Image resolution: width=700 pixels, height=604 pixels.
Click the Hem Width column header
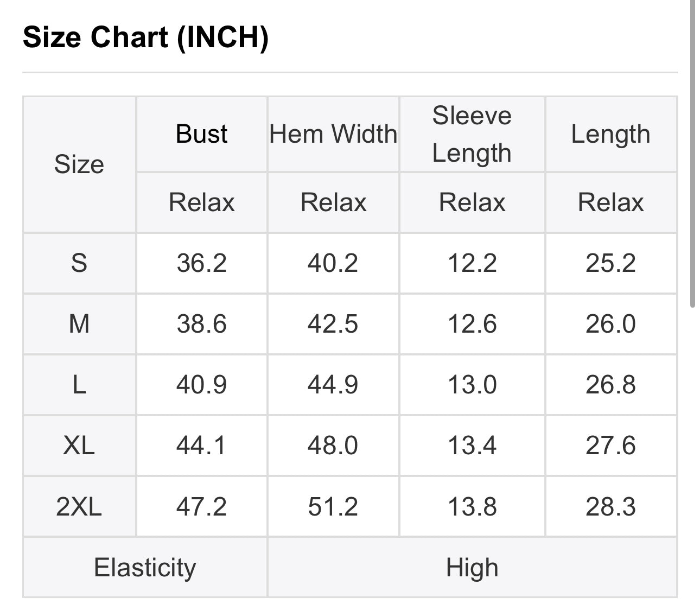point(333,134)
